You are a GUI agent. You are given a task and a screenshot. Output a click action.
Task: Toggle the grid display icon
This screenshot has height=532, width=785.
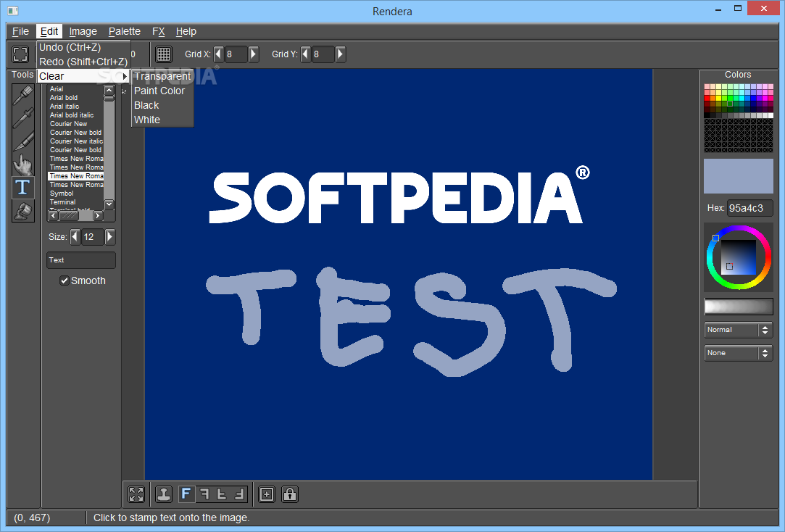tap(164, 54)
